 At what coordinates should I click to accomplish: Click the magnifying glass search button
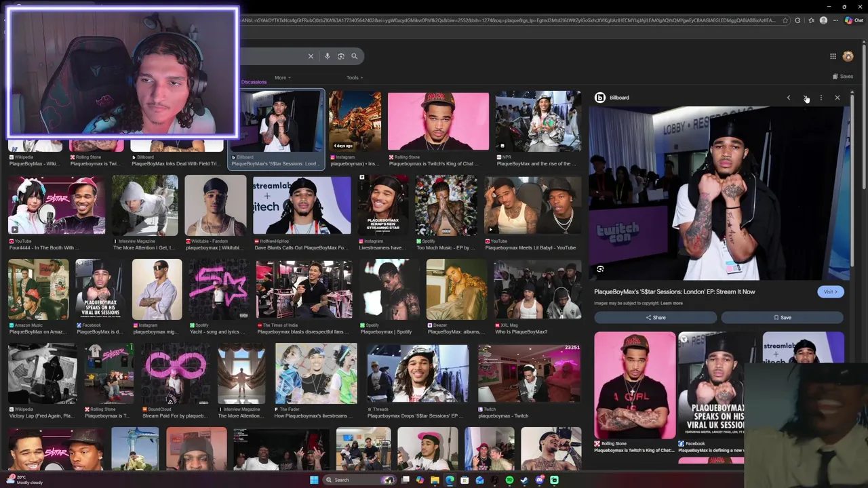(354, 56)
